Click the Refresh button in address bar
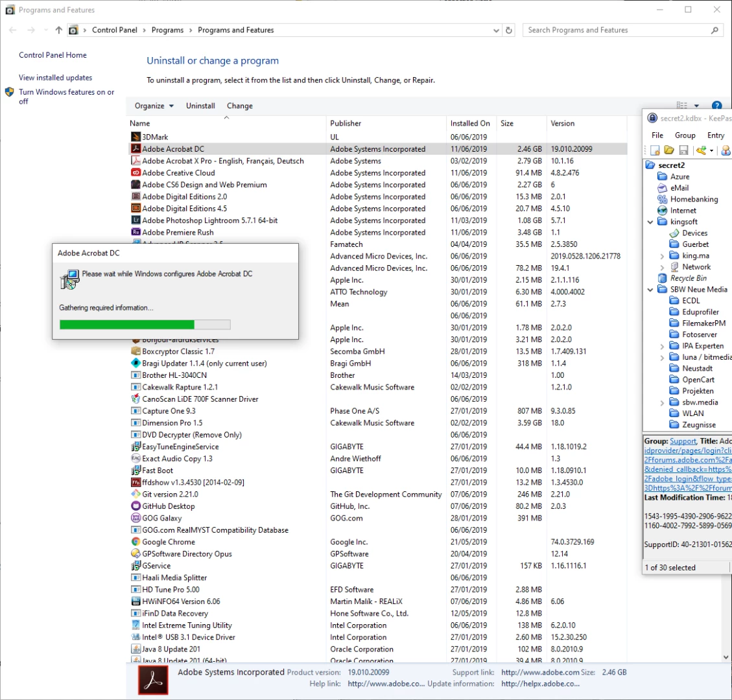This screenshot has height=700, width=732. (509, 30)
